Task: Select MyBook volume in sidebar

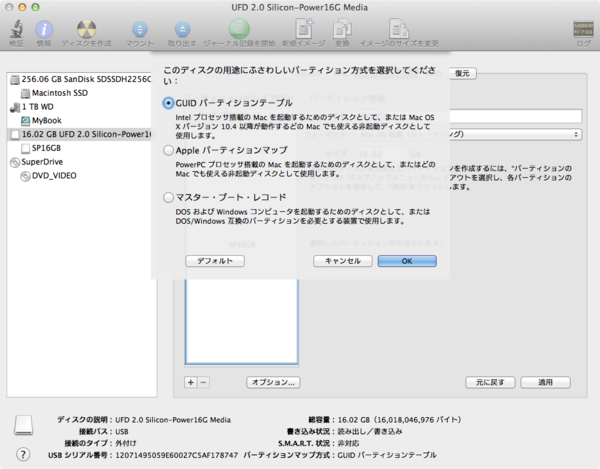Action: pos(82,121)
